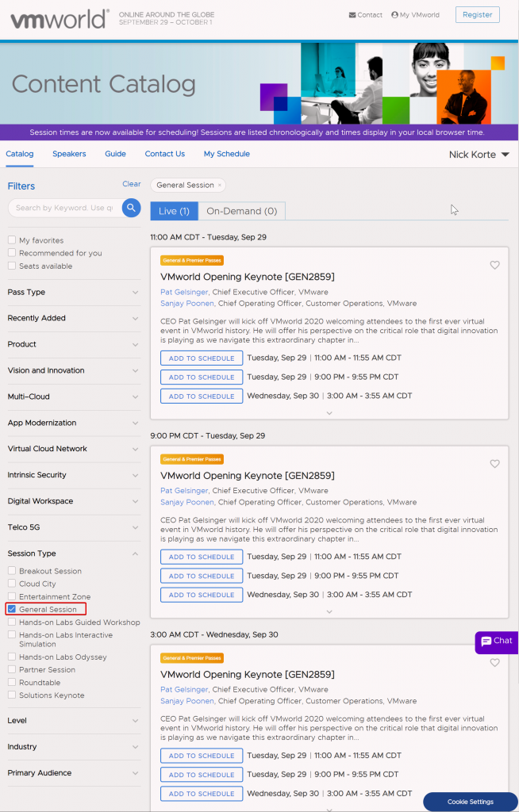The width and height of the screenshot is (519, 812).
Task: Click the Register button
Action: pos(478,15)
